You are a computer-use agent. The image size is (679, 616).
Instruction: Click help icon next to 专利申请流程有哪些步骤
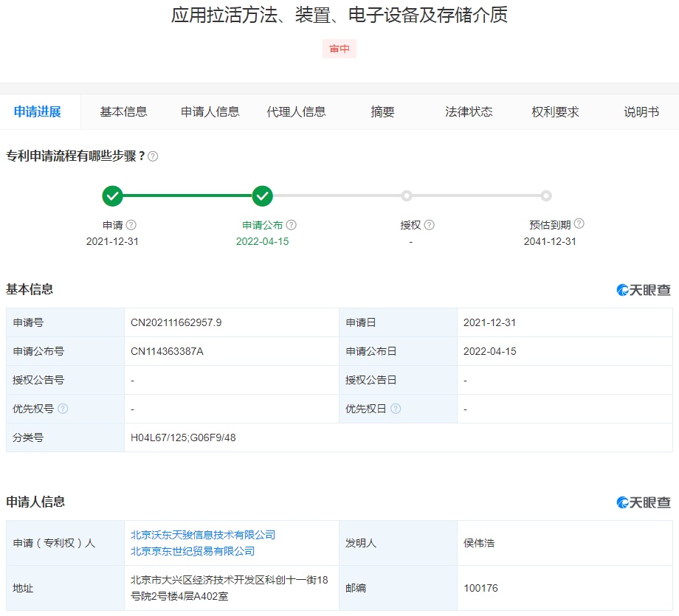pyautogui.click(x=153, y=156)
